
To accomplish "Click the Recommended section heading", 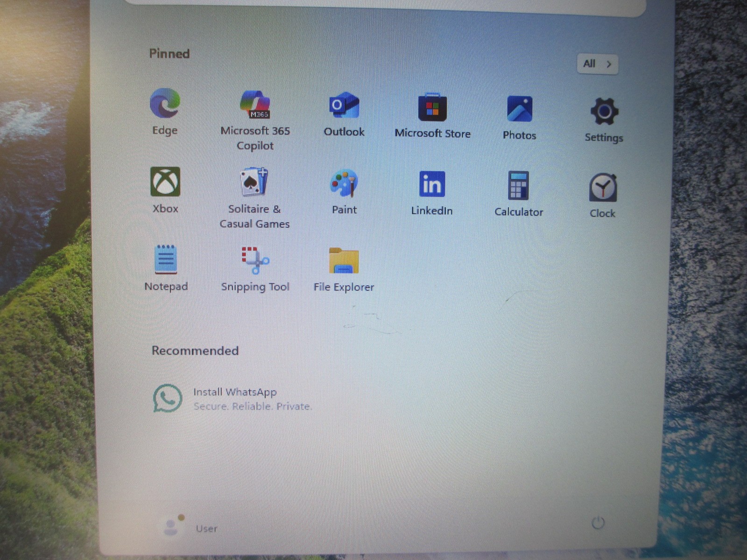I will pos(195,350).
